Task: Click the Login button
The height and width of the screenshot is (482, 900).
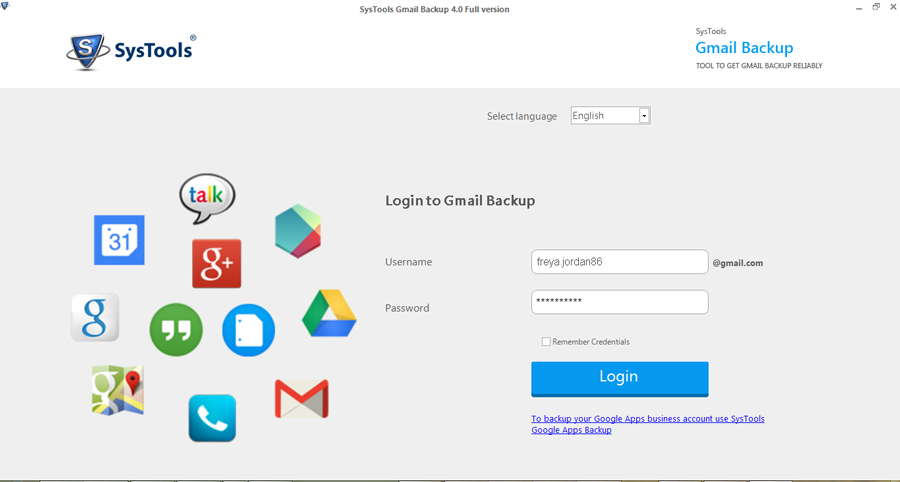Action: (620, 379)
